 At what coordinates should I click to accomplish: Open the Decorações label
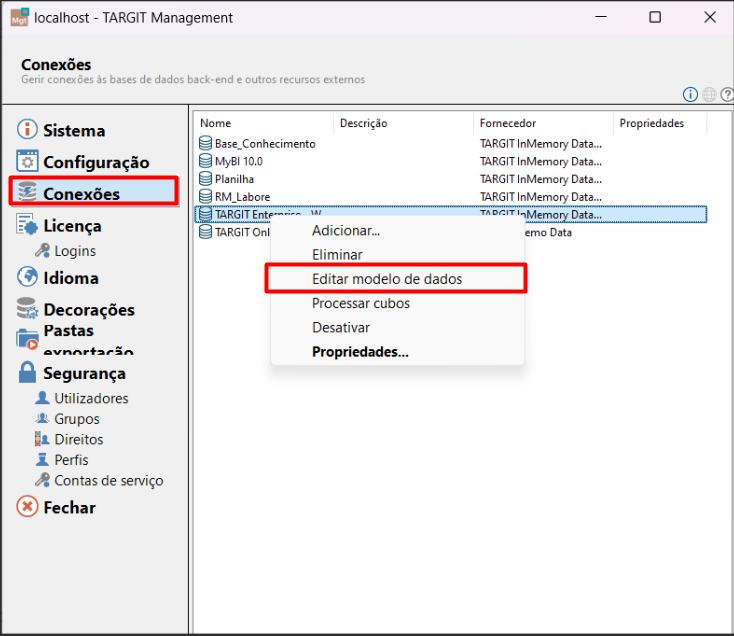click(x=89, y=310)
